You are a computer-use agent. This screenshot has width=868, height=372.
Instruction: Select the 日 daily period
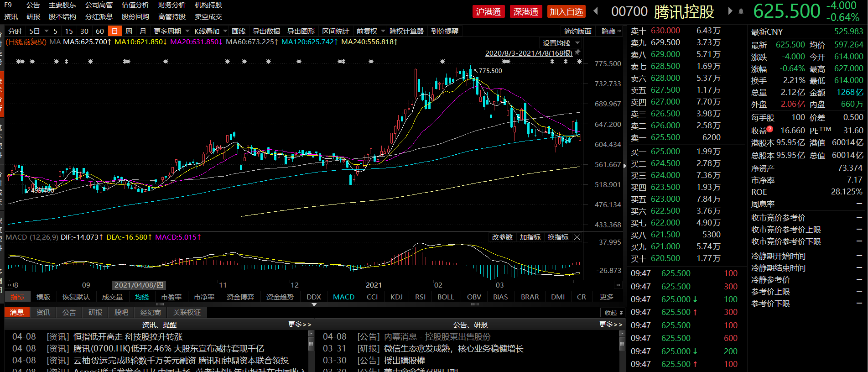coord(114,31)
